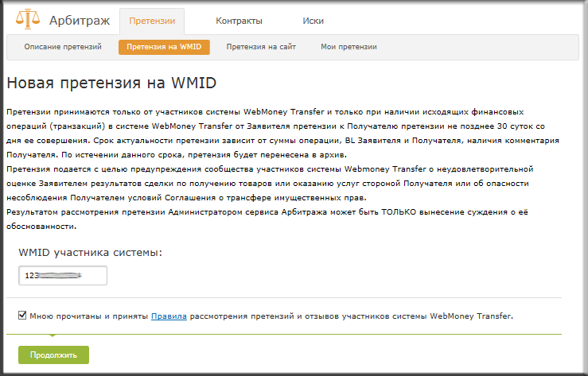Click the WMID участника системы label
The height and width of the screenshot is (376, 588).
tap(91, 253)
